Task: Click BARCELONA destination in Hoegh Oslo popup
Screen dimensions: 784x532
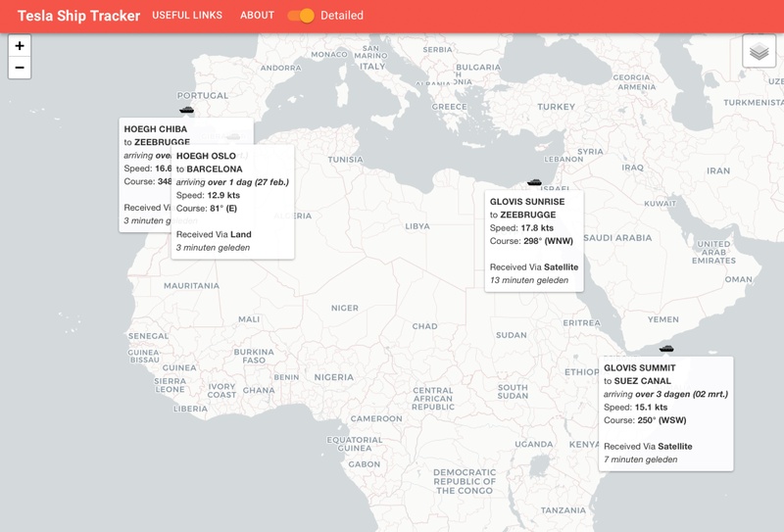Action: [x=215, y=169]
